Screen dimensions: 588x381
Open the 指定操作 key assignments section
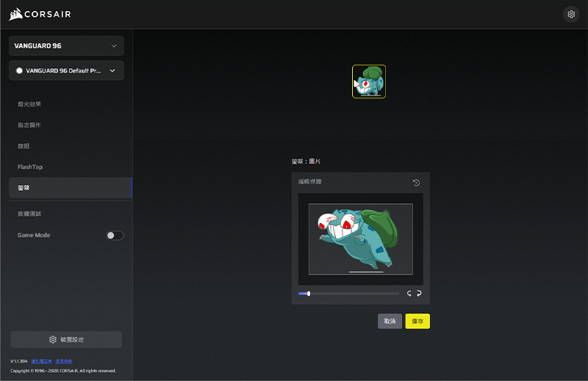tap(30, 126)
